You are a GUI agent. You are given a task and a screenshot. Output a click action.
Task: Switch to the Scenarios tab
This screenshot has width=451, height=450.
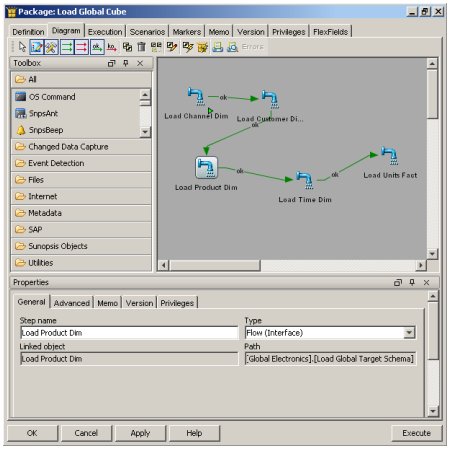(147, 32)
